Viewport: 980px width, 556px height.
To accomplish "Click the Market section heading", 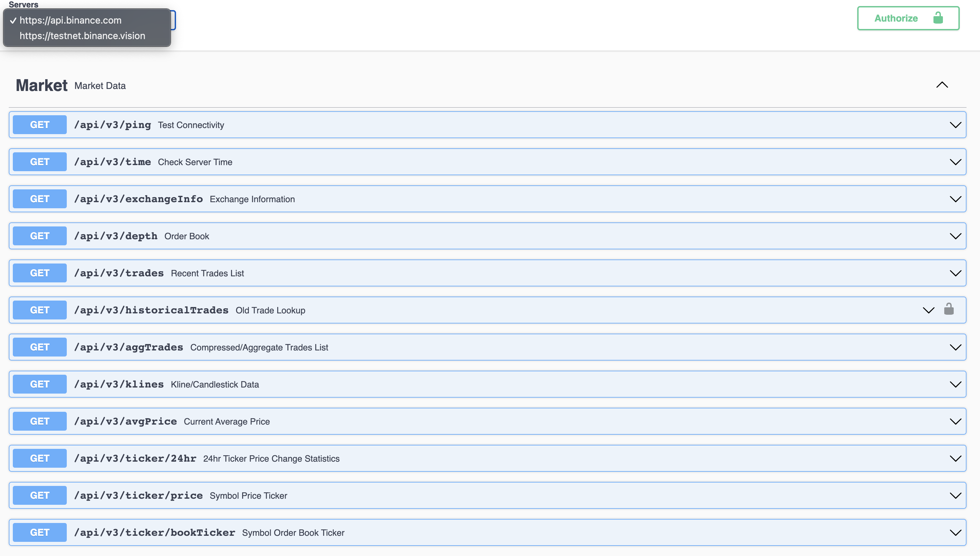I will pyautogui.click(x=41, y=86).
